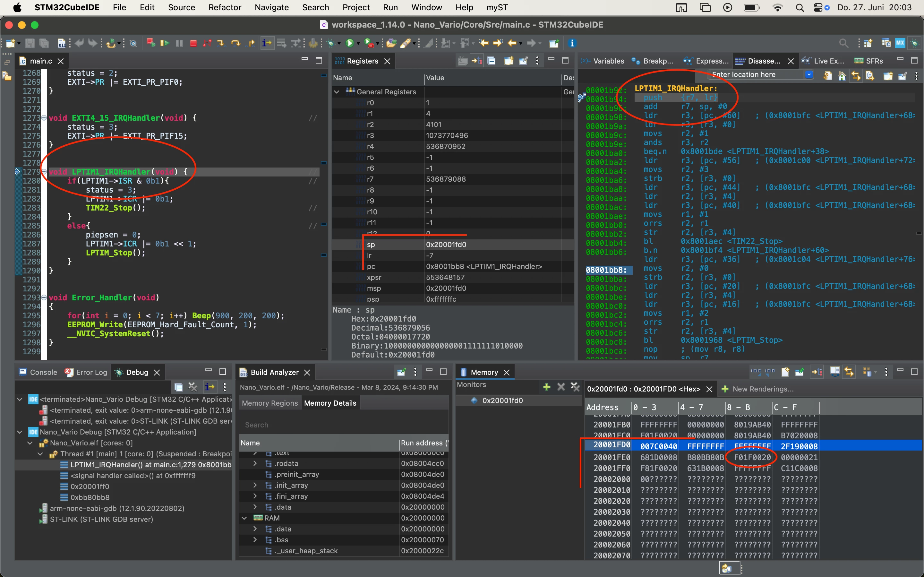Open the Enter location here dropdown arrow
Screen dimensions: 924x577
(809, 75)
